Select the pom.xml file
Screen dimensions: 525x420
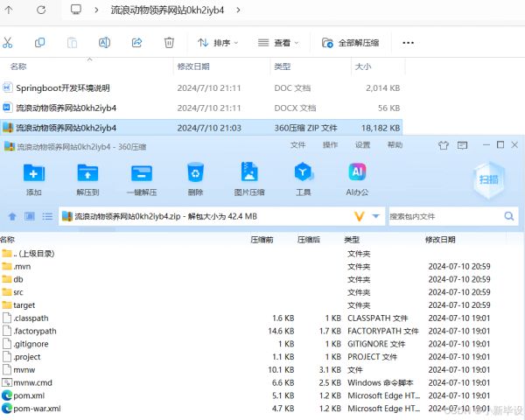coord(23,395)
